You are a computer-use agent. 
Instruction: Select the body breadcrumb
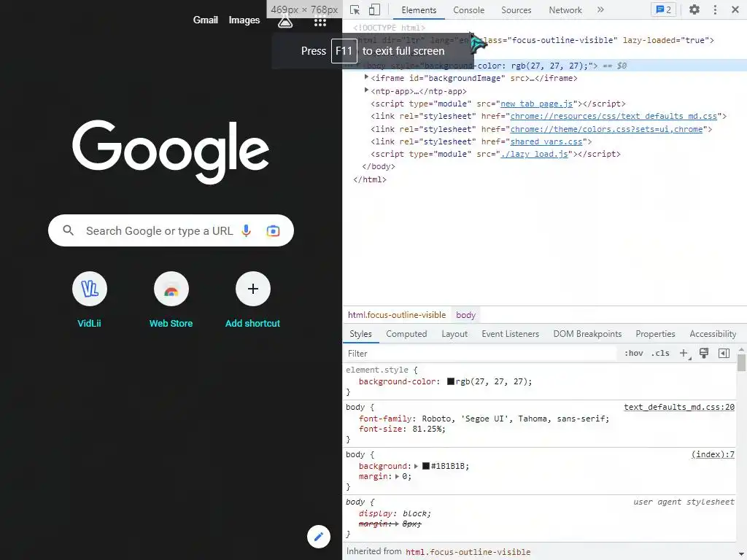(465, 315)
